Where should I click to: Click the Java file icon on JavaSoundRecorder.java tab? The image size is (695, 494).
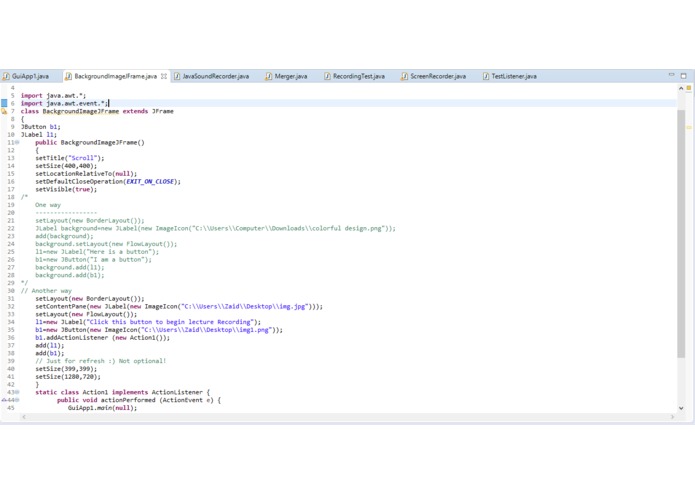click(x=177, y=76)
